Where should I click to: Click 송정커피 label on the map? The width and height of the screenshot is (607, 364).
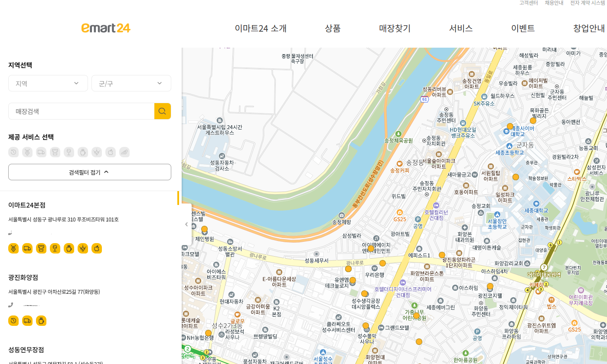(400, 170)
